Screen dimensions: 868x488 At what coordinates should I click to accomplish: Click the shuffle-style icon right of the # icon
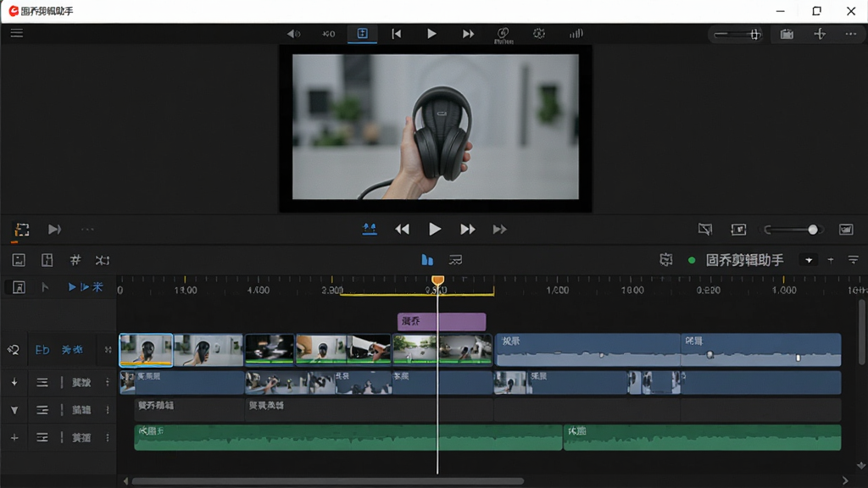tap(103, 260)
